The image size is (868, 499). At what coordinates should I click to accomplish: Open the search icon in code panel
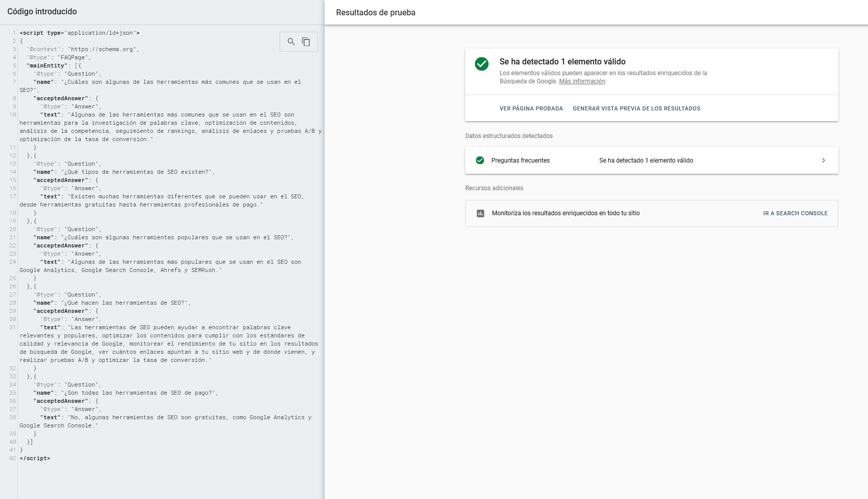click(x=291, y=42)
